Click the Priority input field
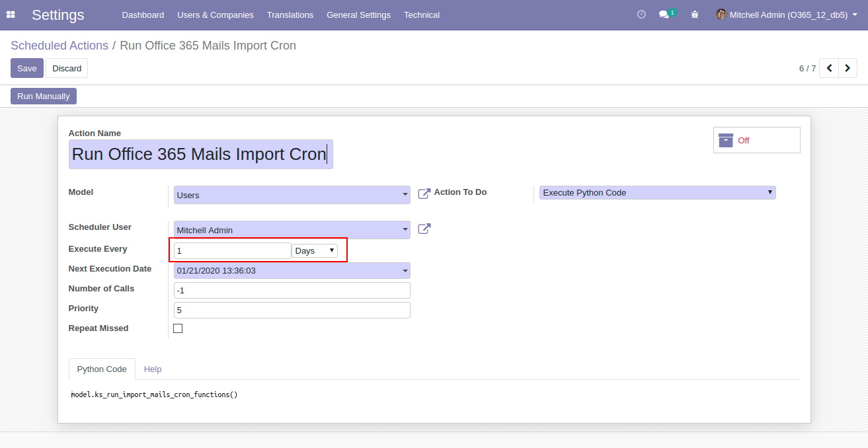The image size is (868, 448). pos(292,311)
